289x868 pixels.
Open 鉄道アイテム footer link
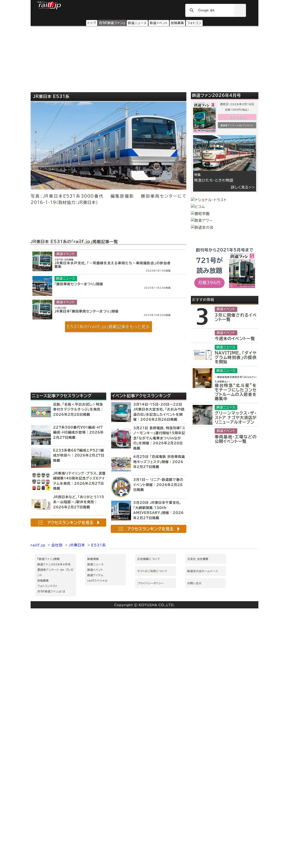pos(95,575)
